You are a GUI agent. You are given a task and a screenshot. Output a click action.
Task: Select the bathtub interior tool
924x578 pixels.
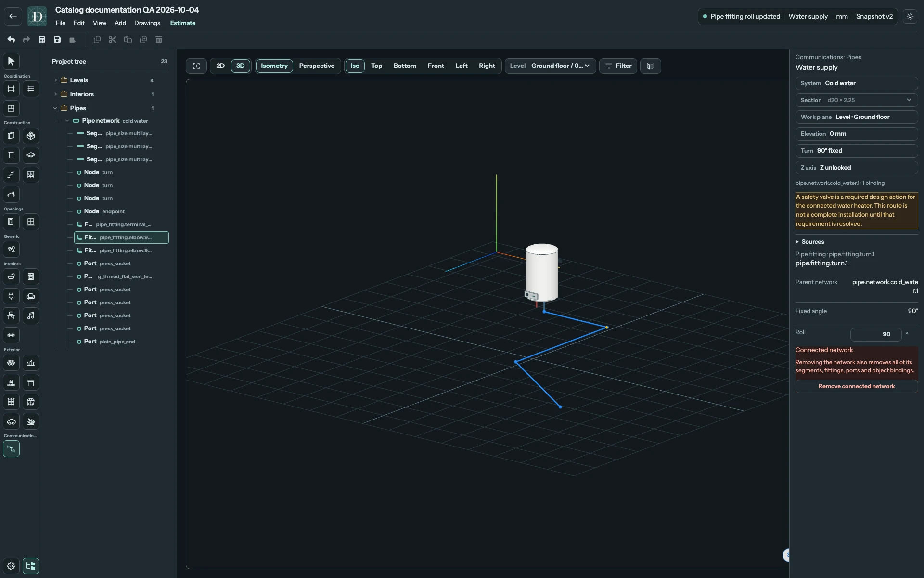point(11,277)
